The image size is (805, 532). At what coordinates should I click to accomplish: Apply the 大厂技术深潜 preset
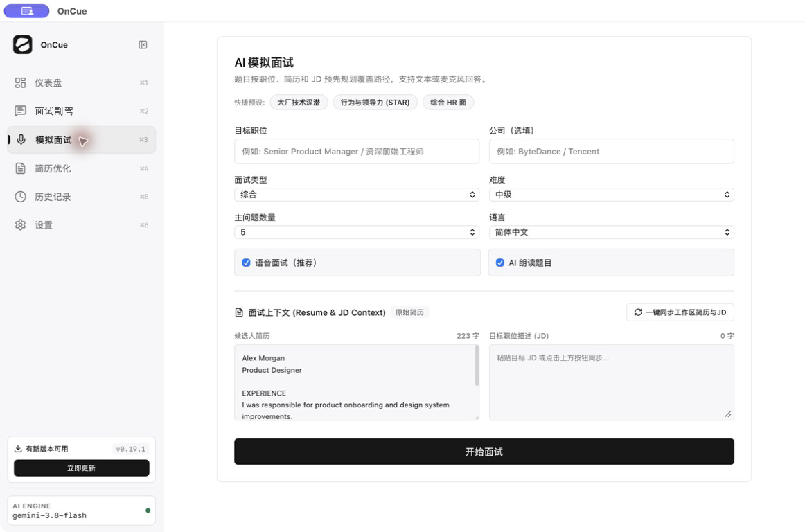(299, 103)
